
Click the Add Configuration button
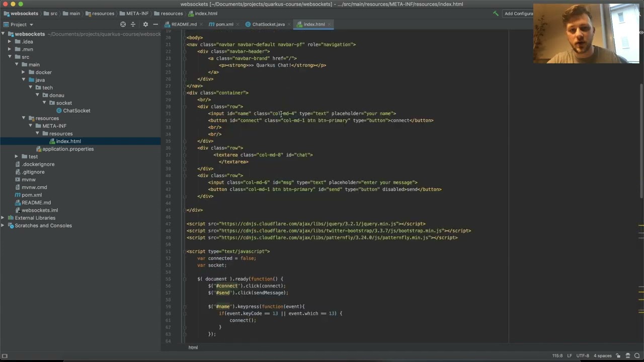(518, 14)
